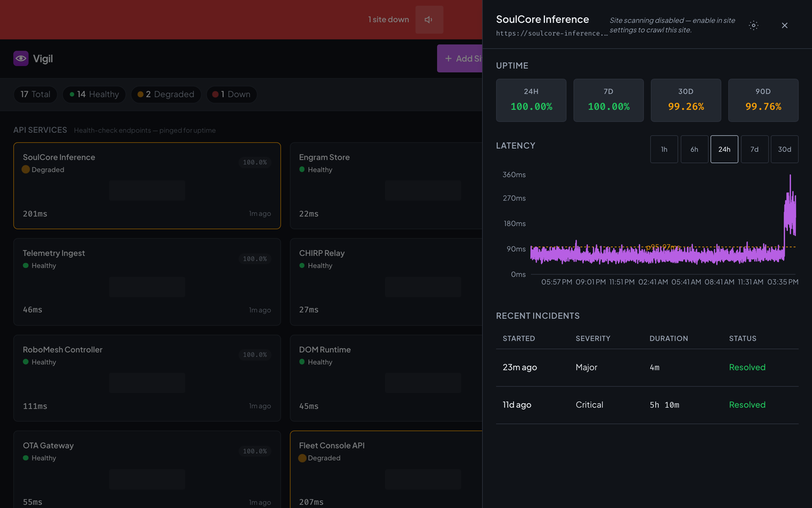Select the 6h latency range
Viewport: 812px width, 508px height.
click(x=695, y=149)
